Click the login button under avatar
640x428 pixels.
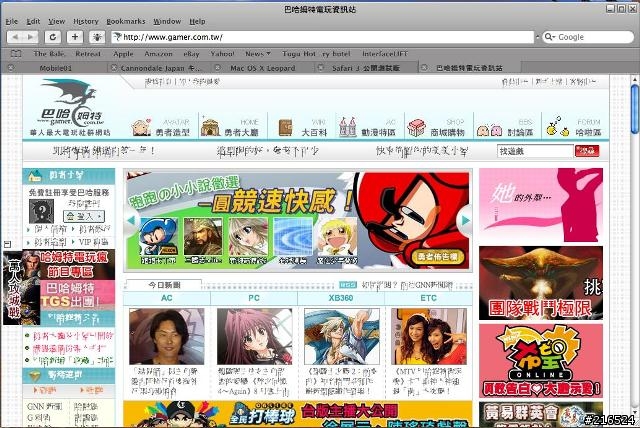point(84,216)
